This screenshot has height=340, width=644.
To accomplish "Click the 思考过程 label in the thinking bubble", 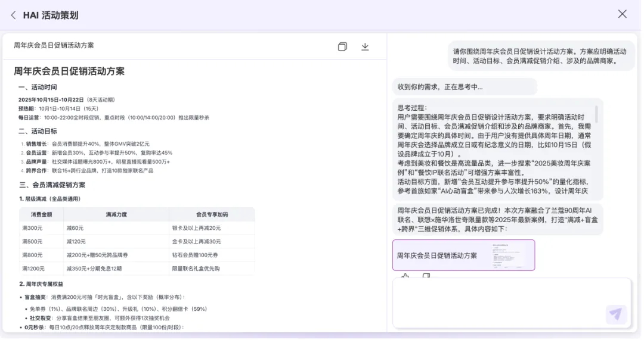I will tap(413, 108).
